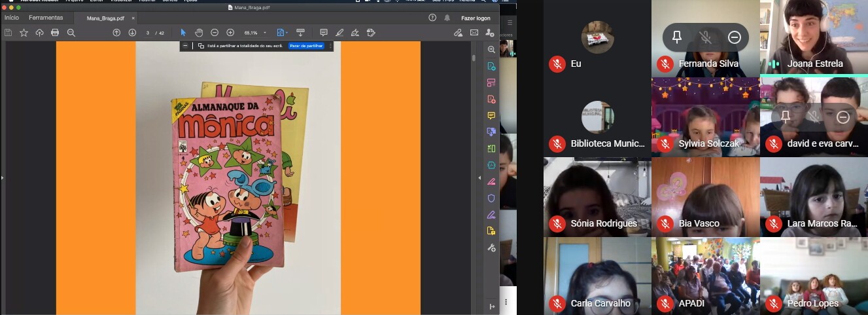Share a link with the chain icon
Viewport: 868px width, 315px height.
coord(459,32)
